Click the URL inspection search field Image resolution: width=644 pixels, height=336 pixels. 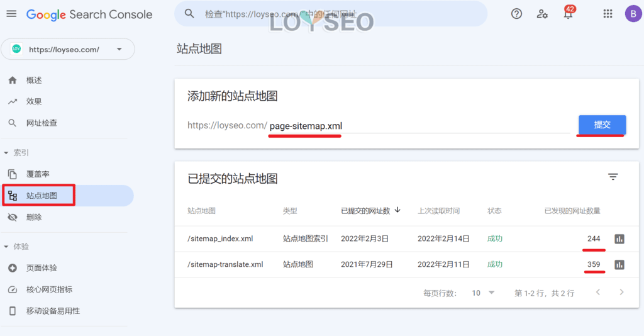(x=331, y=14)
